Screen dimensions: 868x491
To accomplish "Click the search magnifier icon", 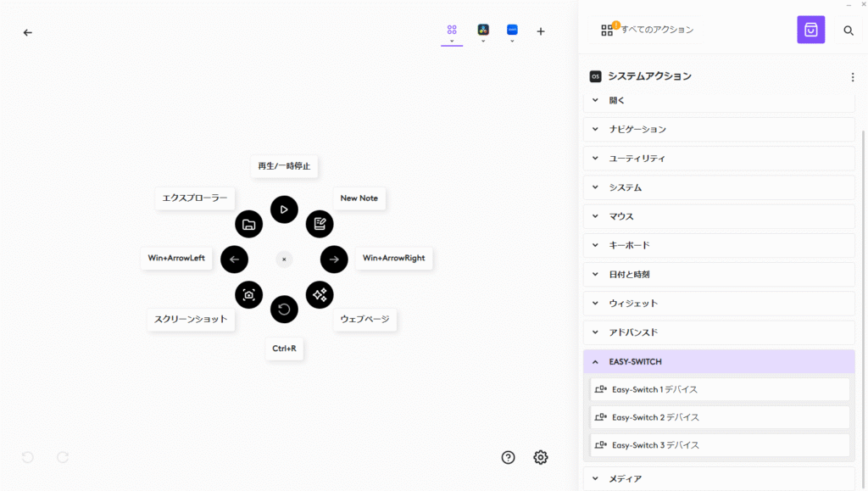I will [848, 30].
